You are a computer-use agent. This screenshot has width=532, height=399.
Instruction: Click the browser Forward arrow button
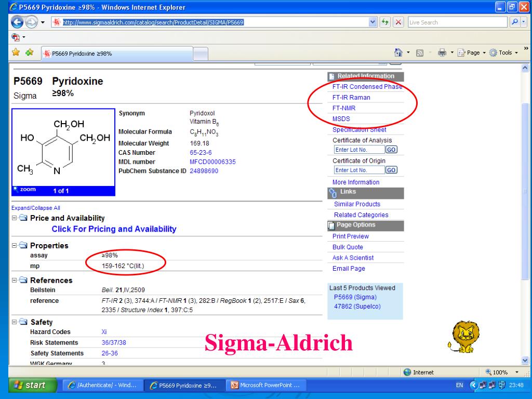coord(32,22)
